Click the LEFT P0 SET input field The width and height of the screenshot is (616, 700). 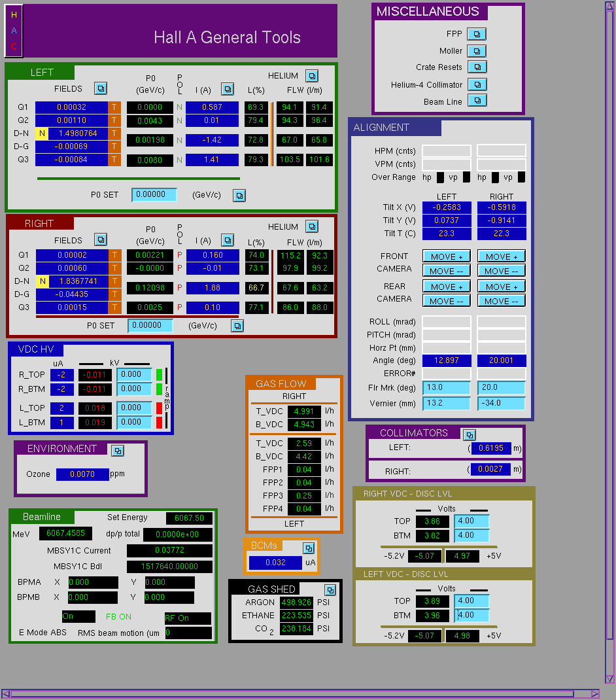[154, 195]
